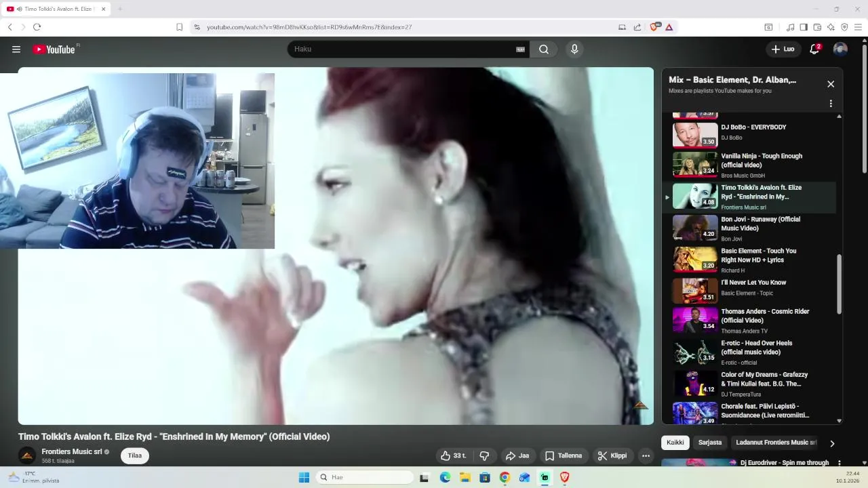Start voice search with microphone icon

point(574,49)
